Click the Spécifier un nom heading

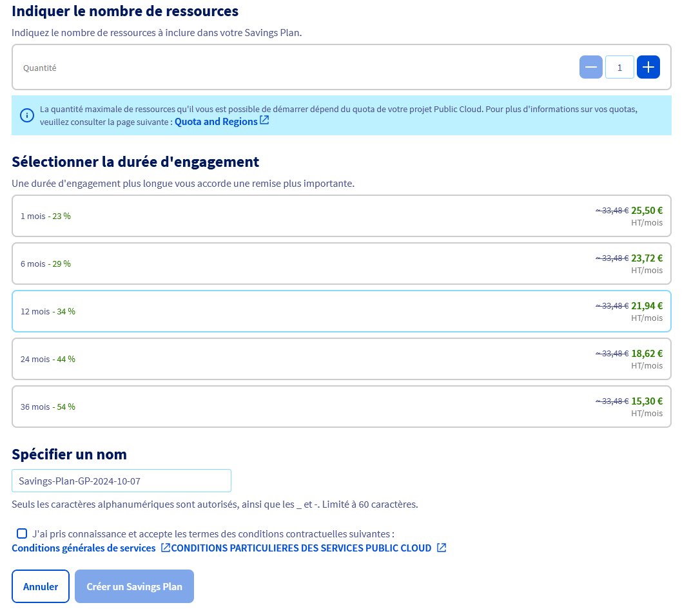(x=69, y=454)
